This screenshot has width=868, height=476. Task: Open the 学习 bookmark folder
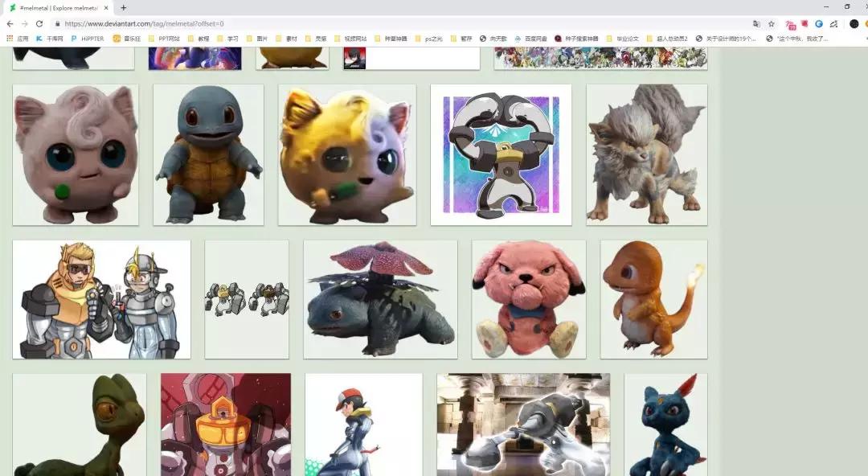[228, 39]
